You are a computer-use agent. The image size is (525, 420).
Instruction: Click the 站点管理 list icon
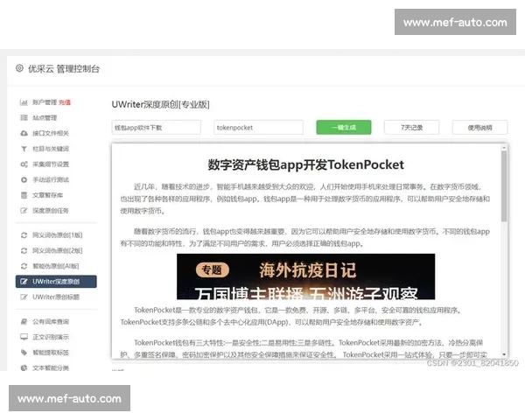(24, 118)
